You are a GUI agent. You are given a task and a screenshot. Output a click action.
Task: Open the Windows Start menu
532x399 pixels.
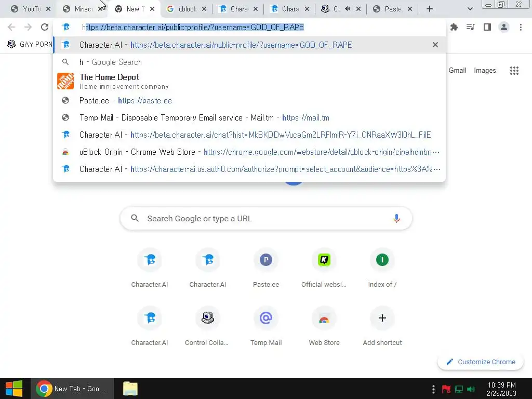14,389
